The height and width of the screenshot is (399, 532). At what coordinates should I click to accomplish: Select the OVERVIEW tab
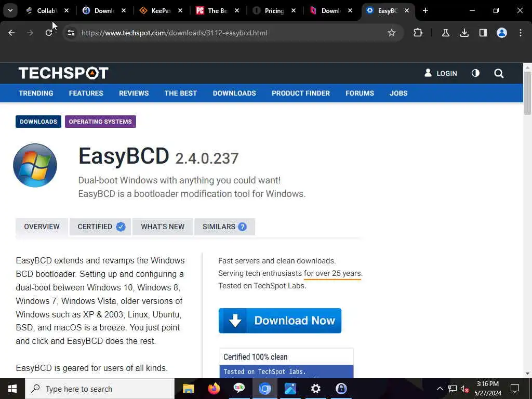[x=42, y=227]
